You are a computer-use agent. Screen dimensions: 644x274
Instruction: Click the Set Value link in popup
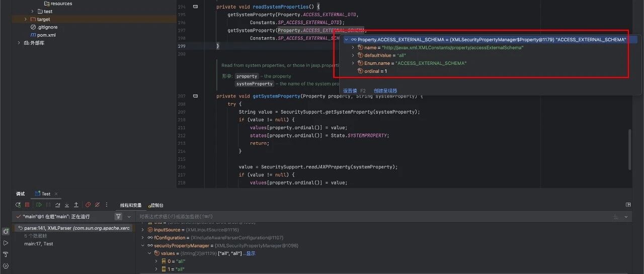coord(350,90)
